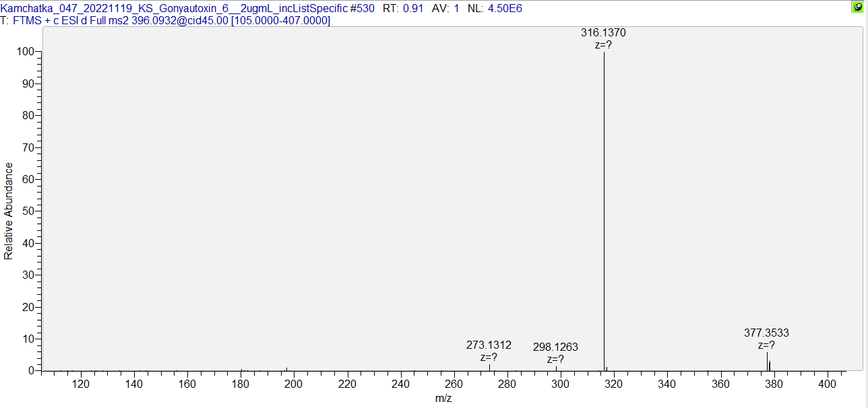Click the m/z axis title below the plot
Viewport: 868px width, 408px height.
pos(443,398)
